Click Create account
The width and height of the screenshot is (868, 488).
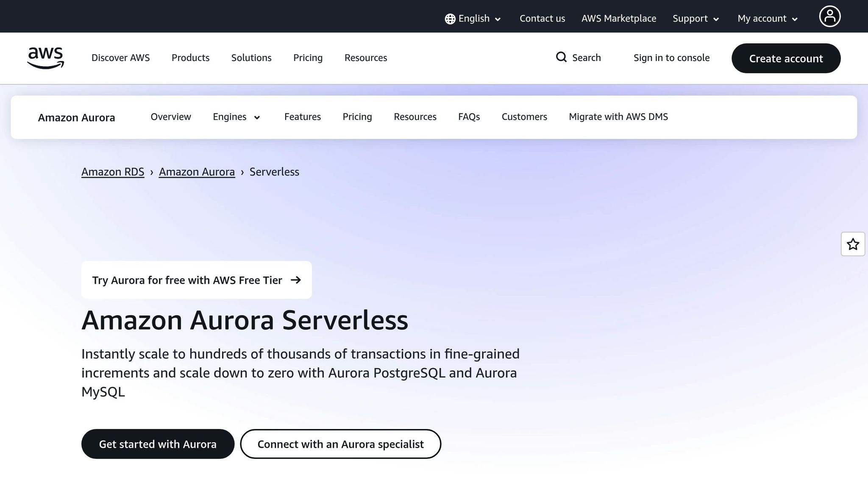[x=786, y=58]
